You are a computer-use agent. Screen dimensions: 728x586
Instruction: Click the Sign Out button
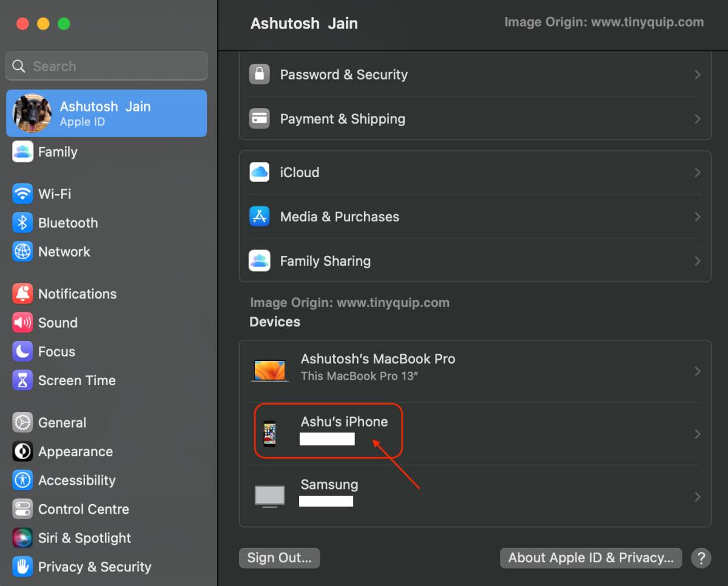(279, 558)
